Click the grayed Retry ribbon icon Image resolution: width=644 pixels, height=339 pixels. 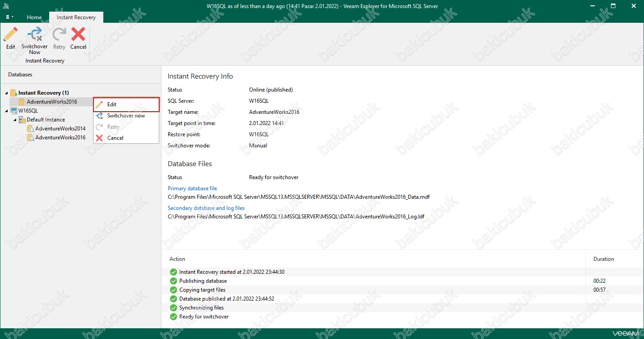[59, 35]
